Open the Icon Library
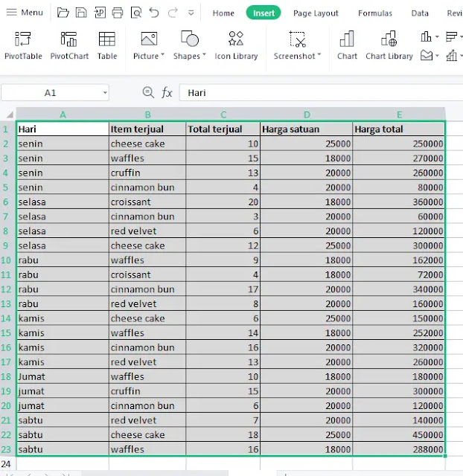 236,46
